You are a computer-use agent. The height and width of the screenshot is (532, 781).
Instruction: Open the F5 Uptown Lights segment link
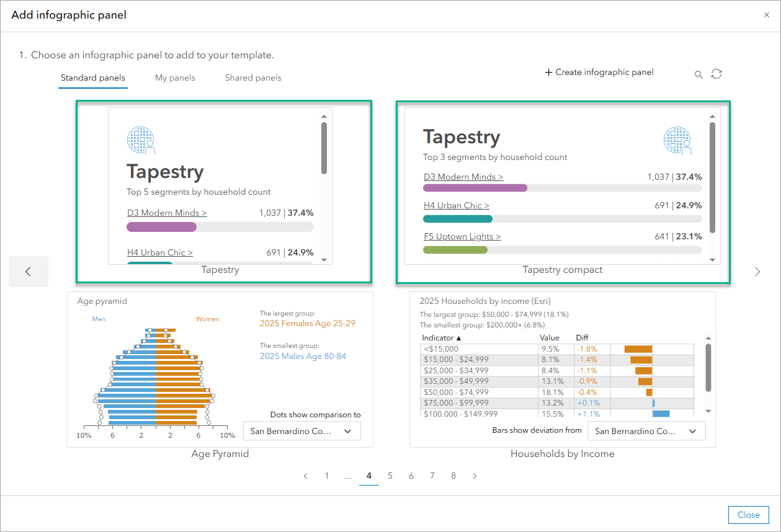coord(462,236)
